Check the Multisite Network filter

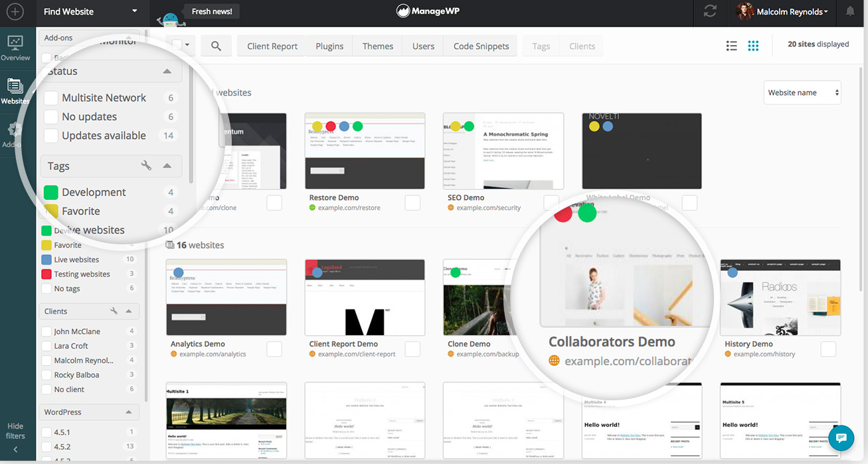point(51,98)
